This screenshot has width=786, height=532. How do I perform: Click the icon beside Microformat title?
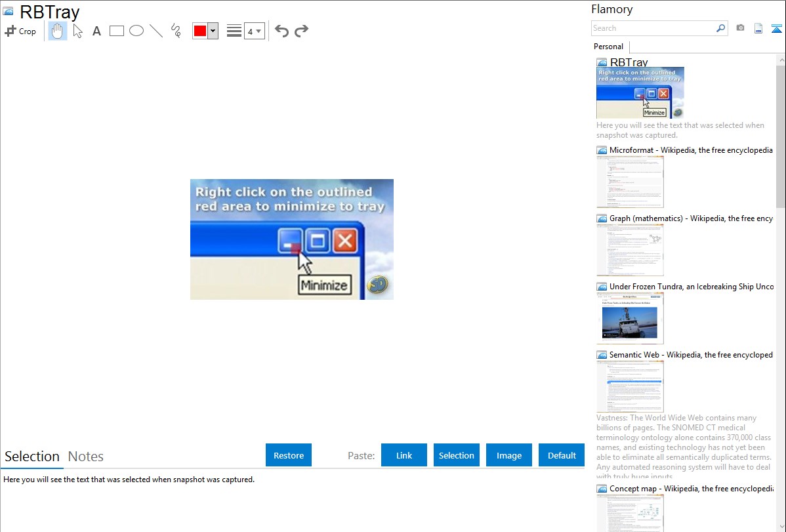tap(602, 150)
